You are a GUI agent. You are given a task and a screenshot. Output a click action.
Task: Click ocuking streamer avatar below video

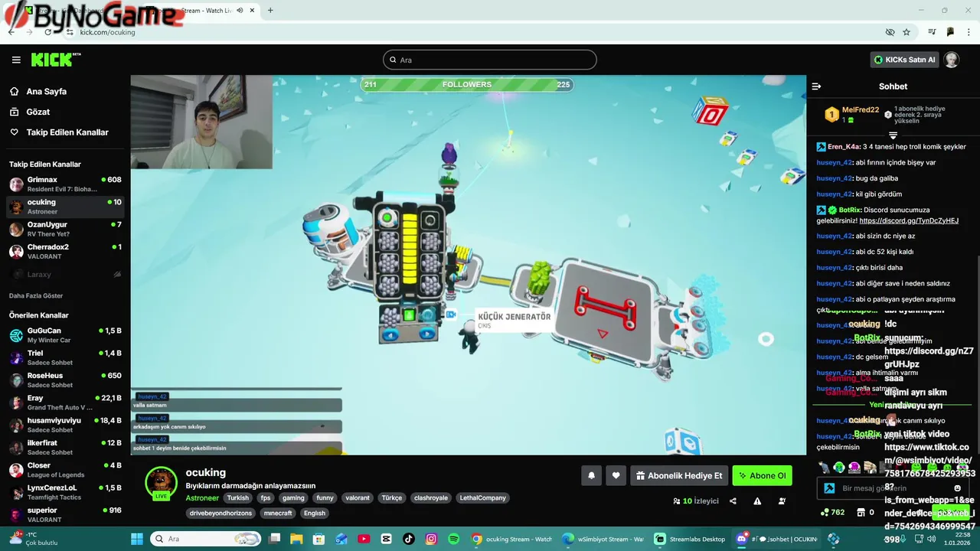pyautogui.click(x=161, y=482)
